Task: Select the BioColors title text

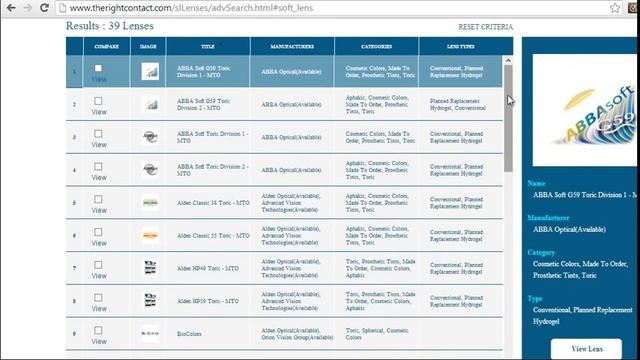Action: point(189,334)
